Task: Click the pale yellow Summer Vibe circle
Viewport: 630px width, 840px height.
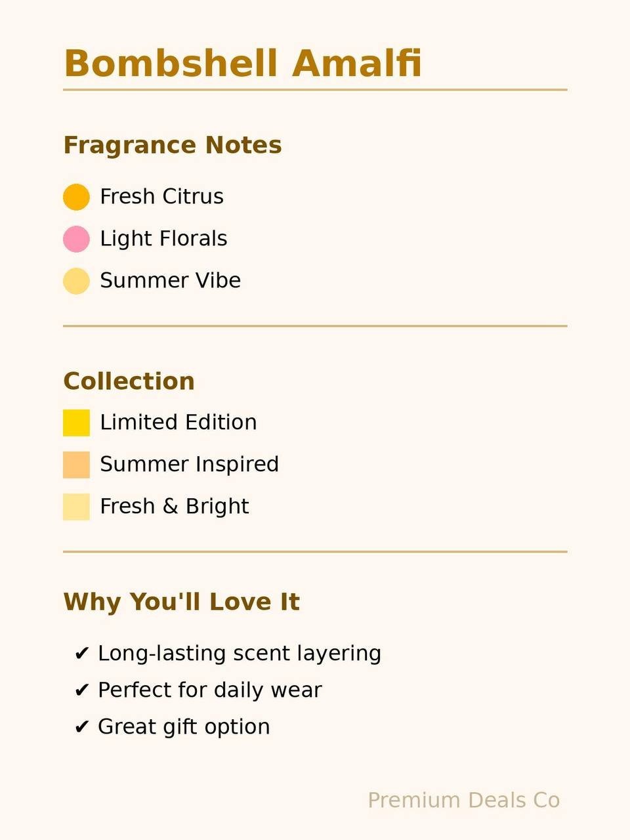Action: [x=76, y=281]
